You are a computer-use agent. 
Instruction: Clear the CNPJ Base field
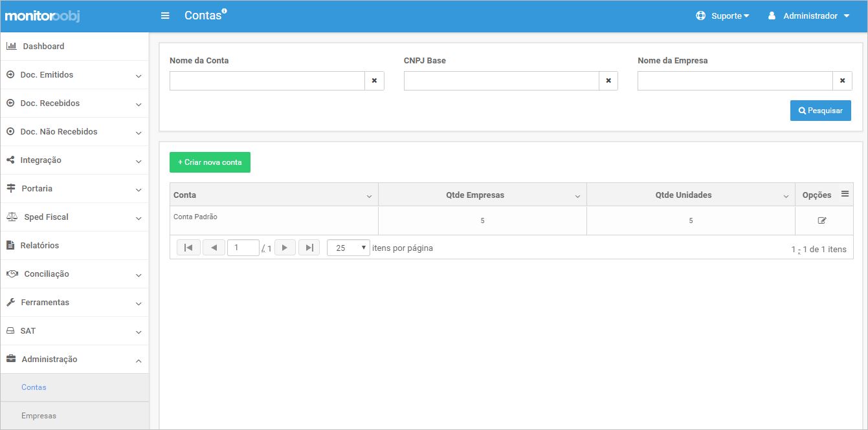[x=608, y=81]
